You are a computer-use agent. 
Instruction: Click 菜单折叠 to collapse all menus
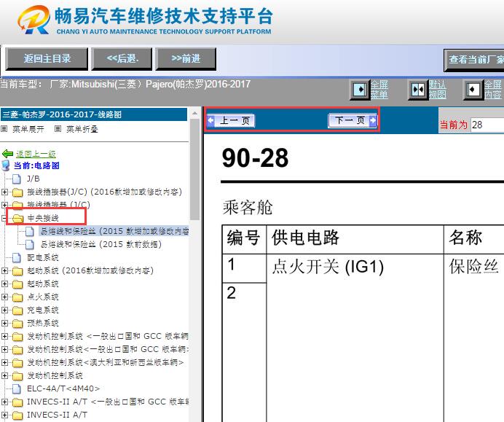pyautogui.click(x=82, y=129)
